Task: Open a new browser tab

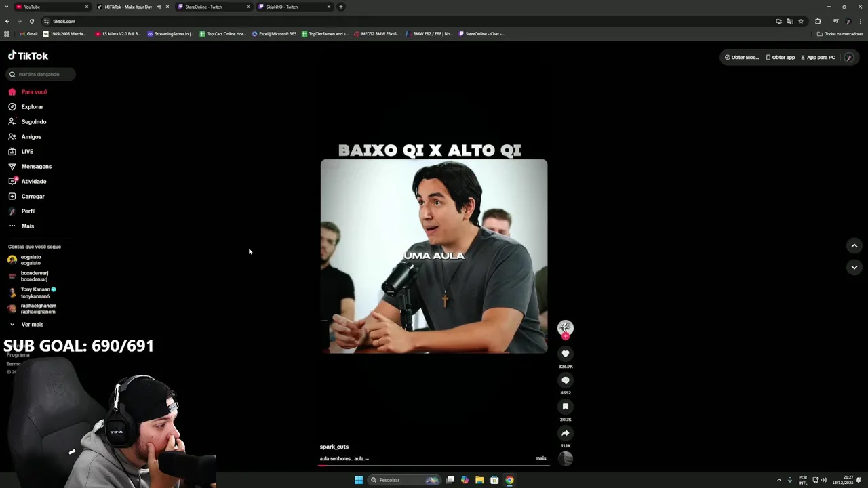Action: pos(341,7)
